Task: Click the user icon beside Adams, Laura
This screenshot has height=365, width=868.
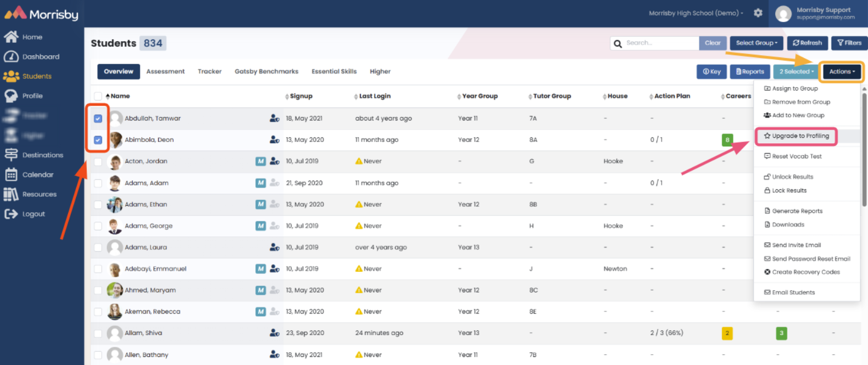Action: point(275,247)
